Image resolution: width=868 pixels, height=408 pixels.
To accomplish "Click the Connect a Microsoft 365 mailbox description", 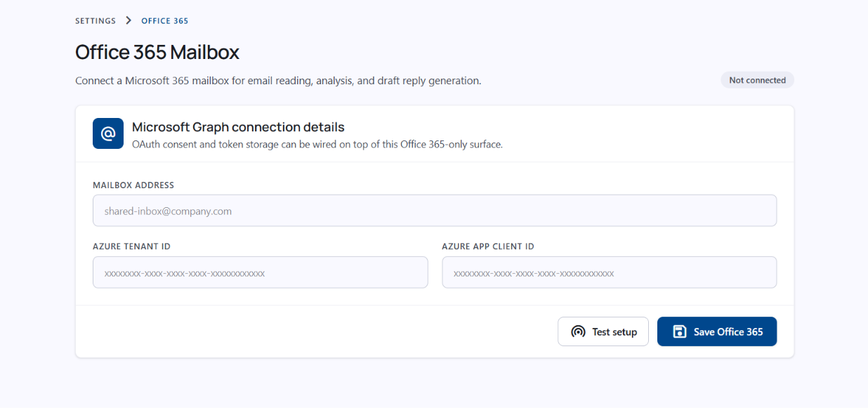I will (x=278, y=81).
